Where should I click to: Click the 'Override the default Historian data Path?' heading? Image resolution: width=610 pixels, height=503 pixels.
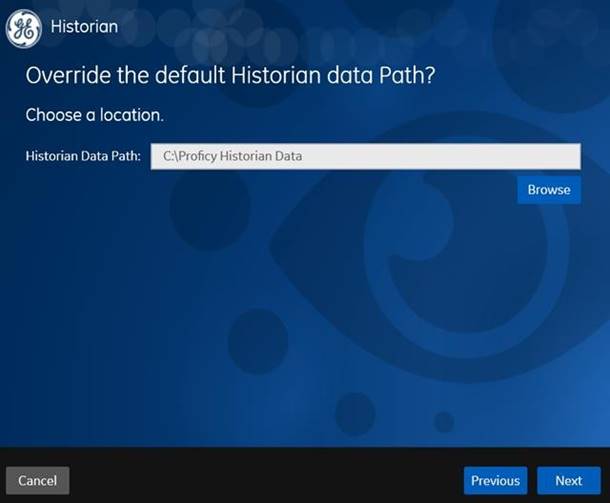[x=230, y=75]
